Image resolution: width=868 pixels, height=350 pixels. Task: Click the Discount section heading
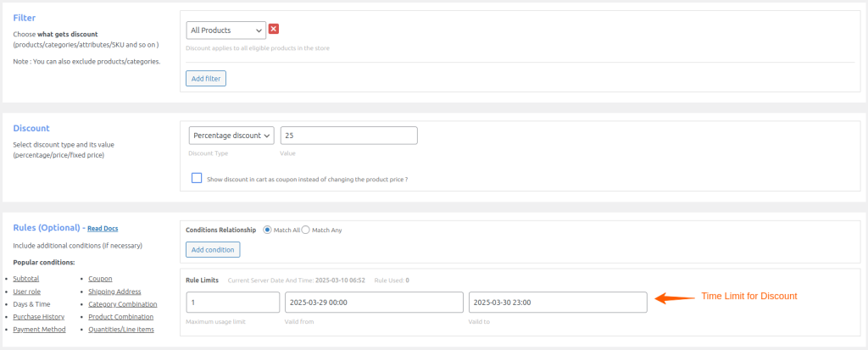tap(31, 128)
